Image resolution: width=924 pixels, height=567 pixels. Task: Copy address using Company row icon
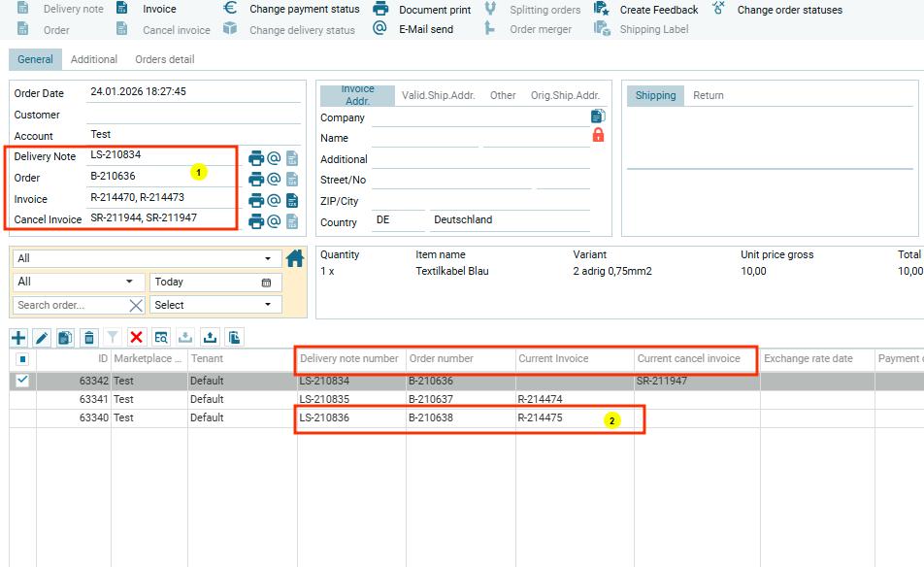pyautogui.click(x=598, y=117)
